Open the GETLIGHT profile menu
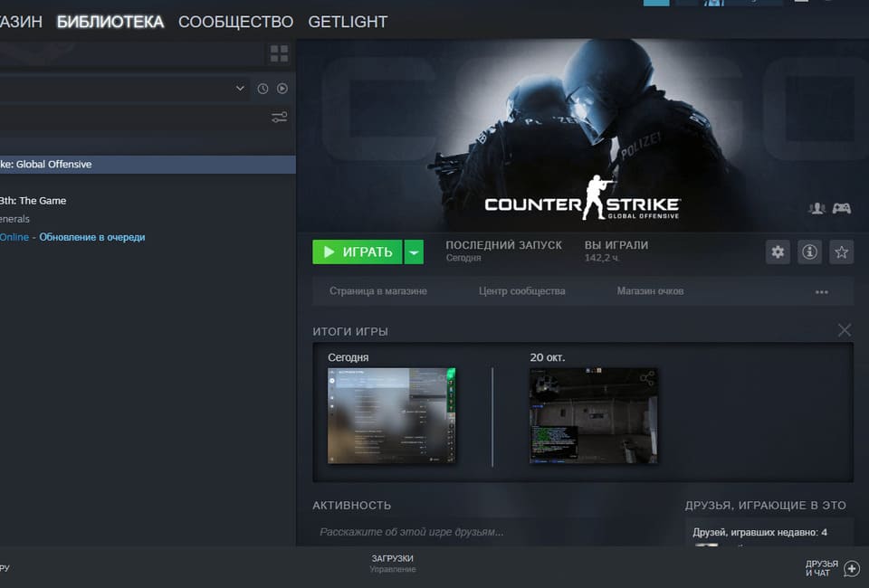Image resolution: width=869 pixels, height=588 pixels. click(x=348, y=22)
